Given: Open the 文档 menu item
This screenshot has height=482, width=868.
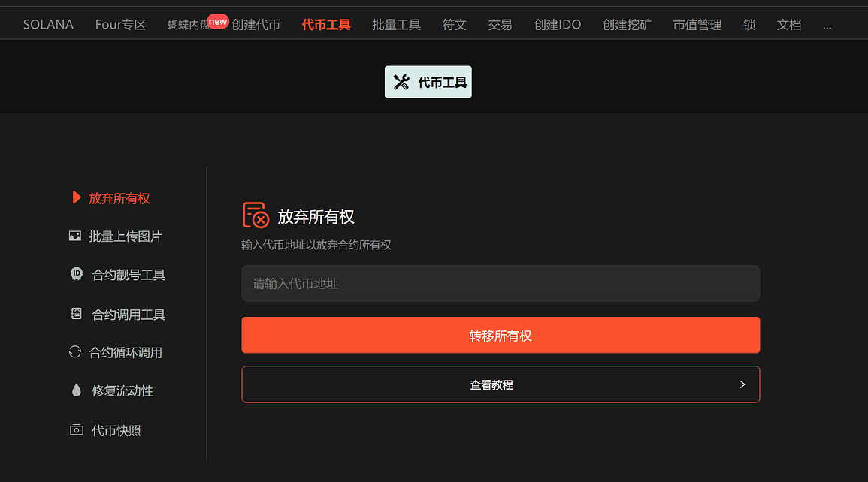Looking at the screenshot, I should click(789, 24).
